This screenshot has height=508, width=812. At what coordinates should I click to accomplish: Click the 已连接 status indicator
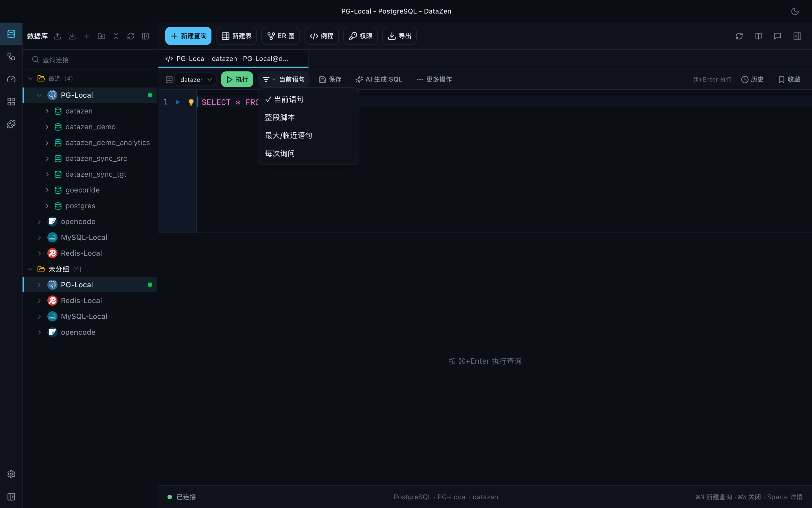tap(182, 497)
